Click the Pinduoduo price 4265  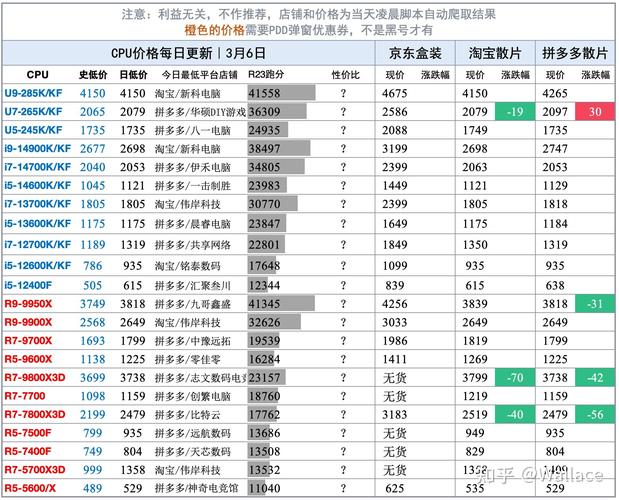coord(555,94)
